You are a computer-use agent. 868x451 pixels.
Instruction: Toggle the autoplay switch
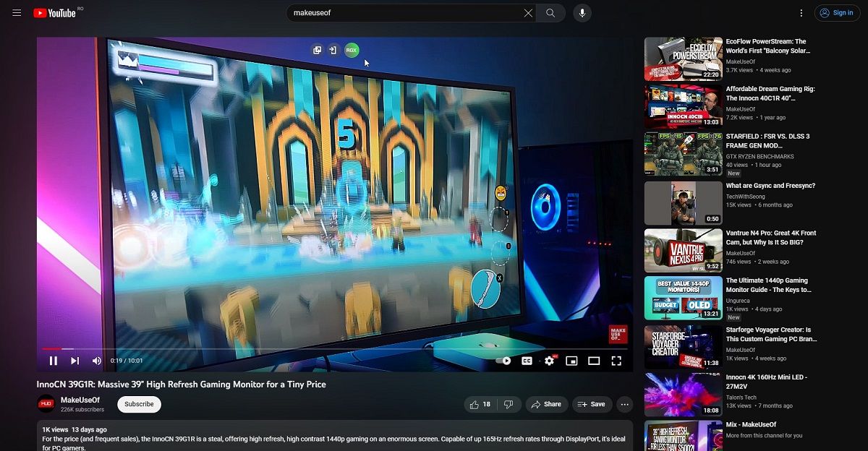(503, 361)
